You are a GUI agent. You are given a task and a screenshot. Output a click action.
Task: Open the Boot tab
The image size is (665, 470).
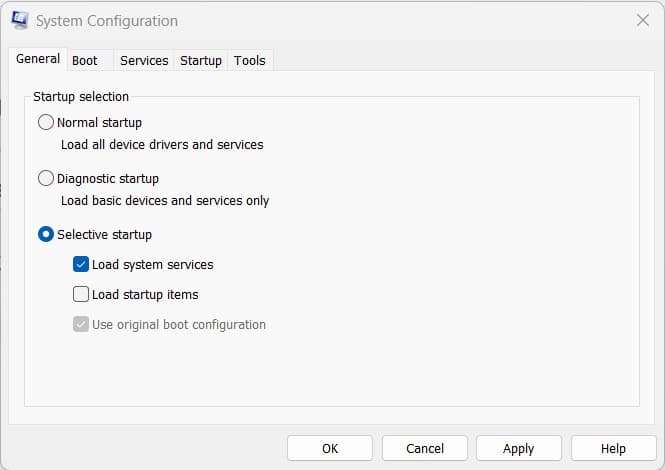pyautogui.click(x=85, y=61)
